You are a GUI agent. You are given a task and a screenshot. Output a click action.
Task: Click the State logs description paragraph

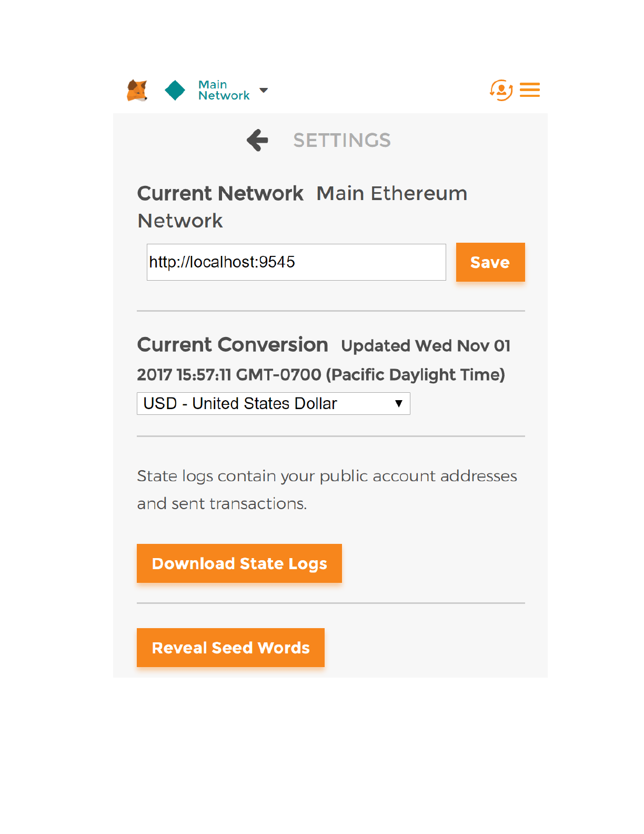point(327,490)
